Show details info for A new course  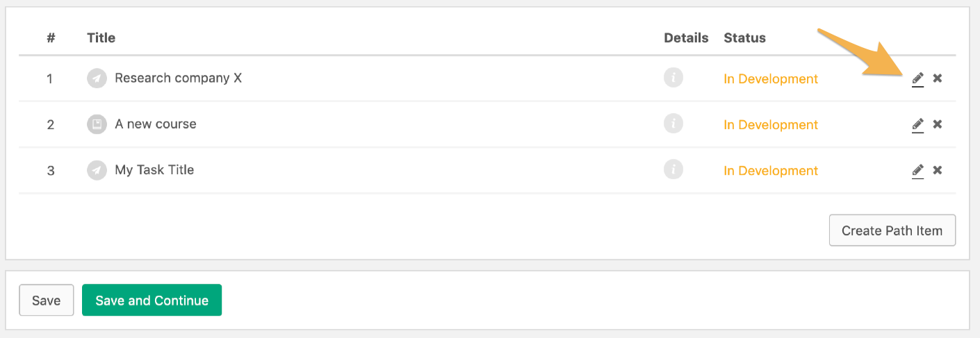673,124
